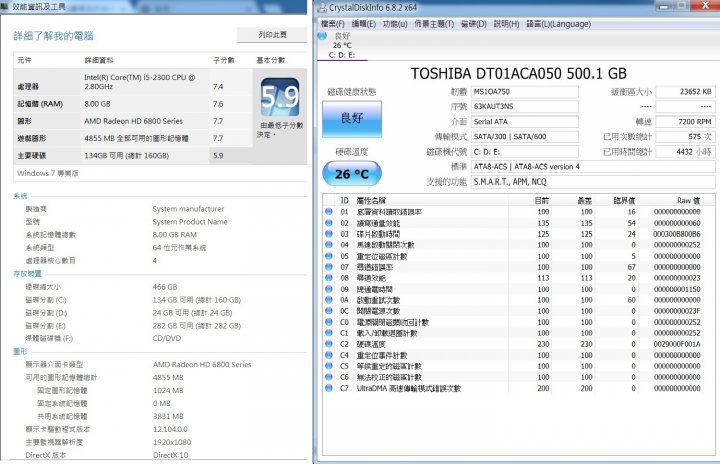
Task: Click status orb for attribute 01
Action: point(329,212)
